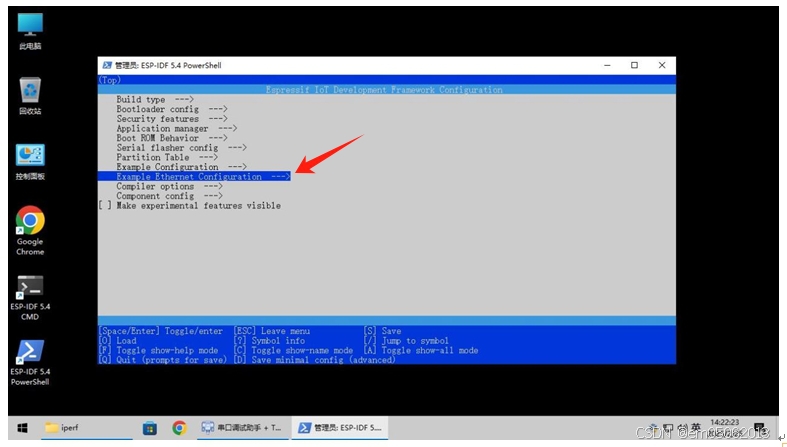
Task: Open the Control Panel desktop icon
Action: tap(30, 162)
